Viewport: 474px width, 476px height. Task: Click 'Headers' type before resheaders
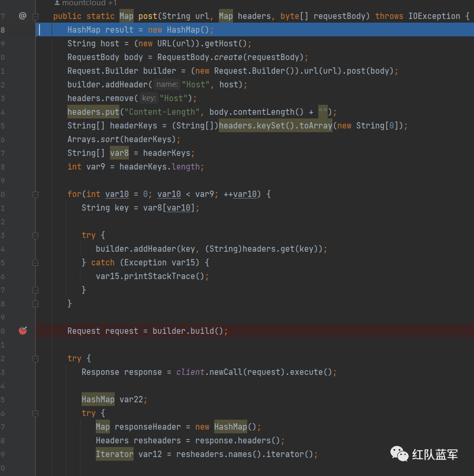tap(112, 441)
